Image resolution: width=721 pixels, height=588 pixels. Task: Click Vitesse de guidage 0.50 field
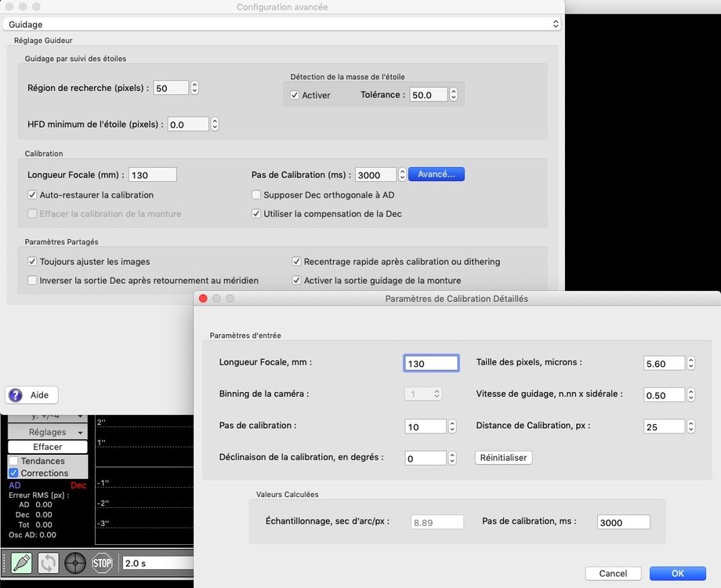pos(664,395)
